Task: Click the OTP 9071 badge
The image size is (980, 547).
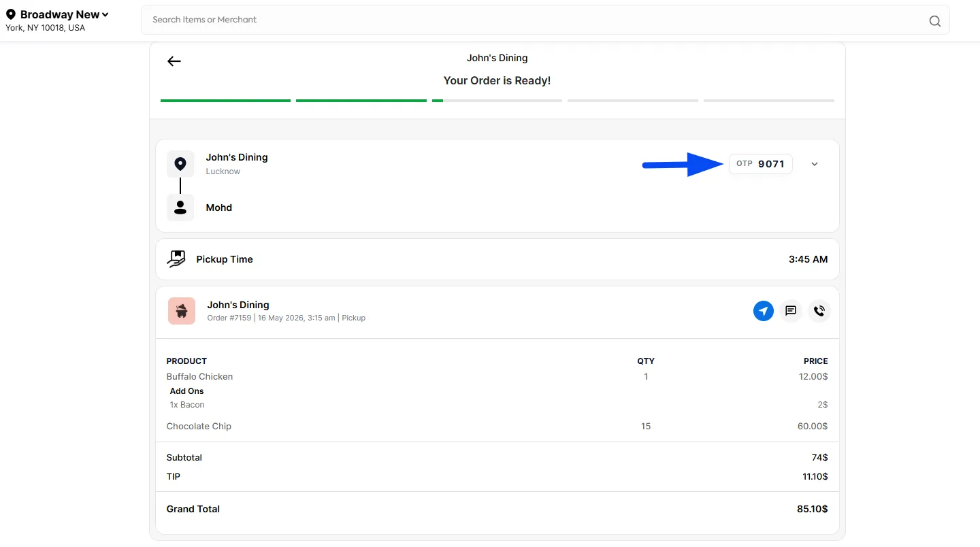Action: [761, 164]
